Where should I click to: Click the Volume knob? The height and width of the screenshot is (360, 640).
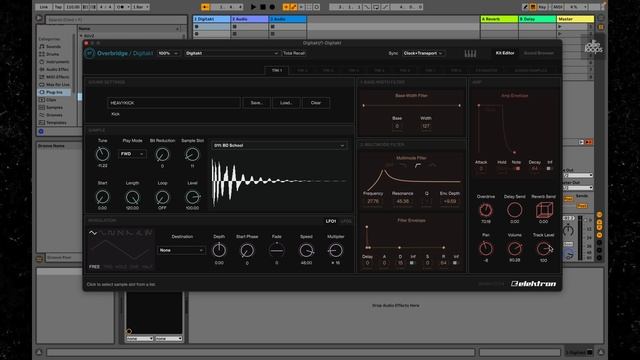coord(515,248)
